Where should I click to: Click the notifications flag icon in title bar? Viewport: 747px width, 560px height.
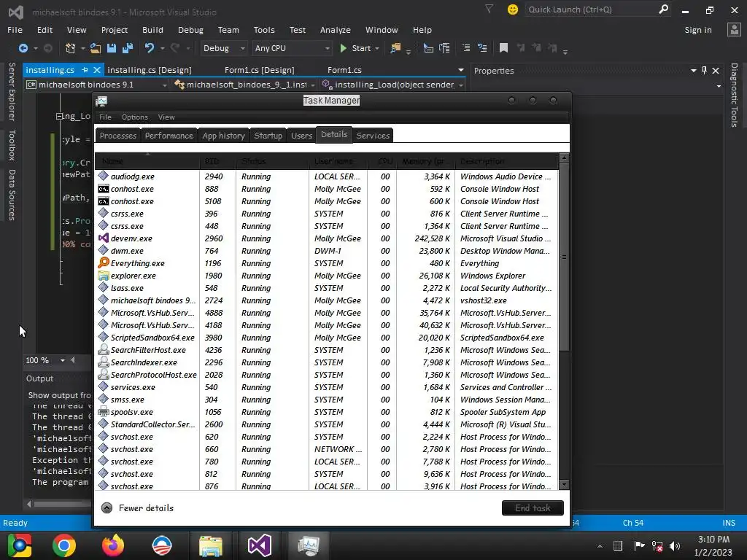pyautogui.click(x=489, y=9)
